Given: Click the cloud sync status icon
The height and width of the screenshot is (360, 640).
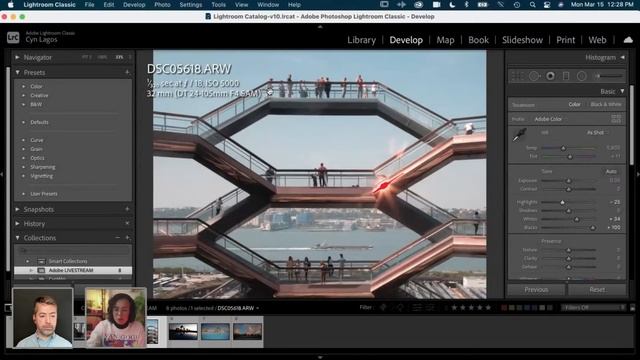Looking at the screenshot, I should 628,40.
